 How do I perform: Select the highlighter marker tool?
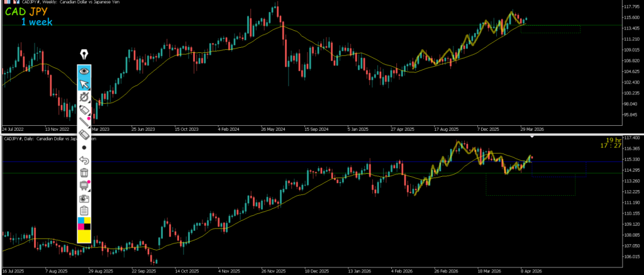pyautogui.click(x=84, y=111)
